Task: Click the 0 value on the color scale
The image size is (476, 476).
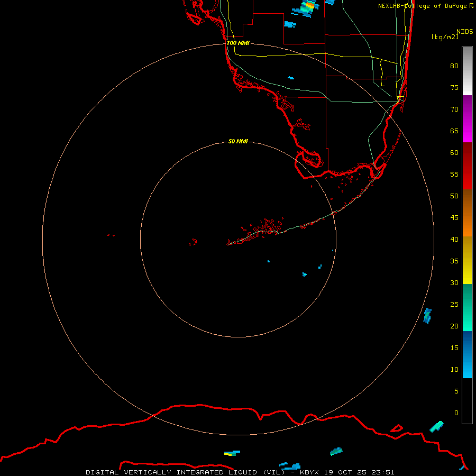Action: point(456,413)
